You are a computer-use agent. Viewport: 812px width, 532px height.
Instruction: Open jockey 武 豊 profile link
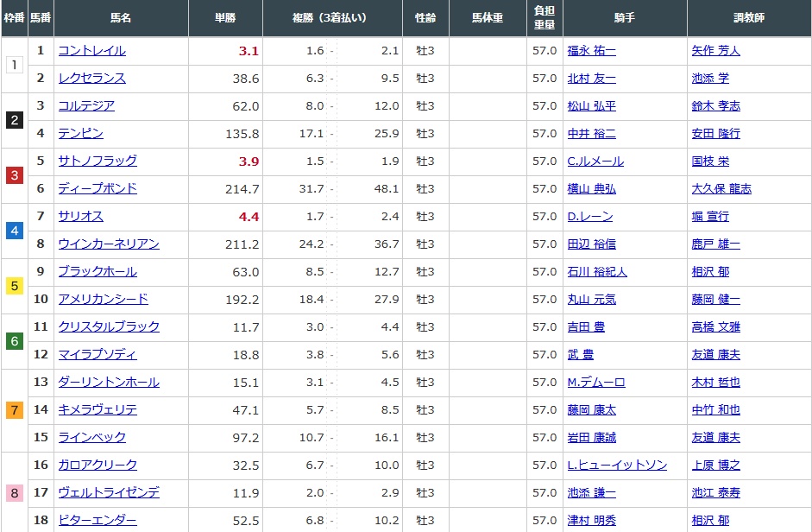coord(580,355)
